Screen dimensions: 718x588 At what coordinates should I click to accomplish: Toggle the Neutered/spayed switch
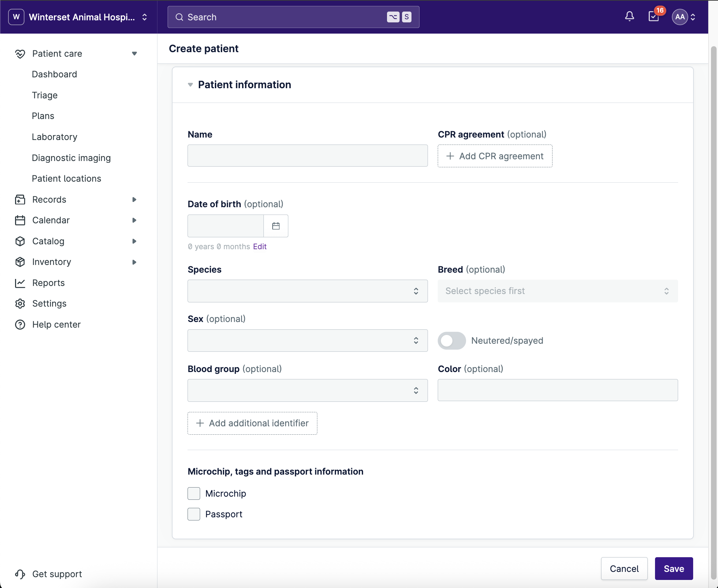[x=451, y=341]
